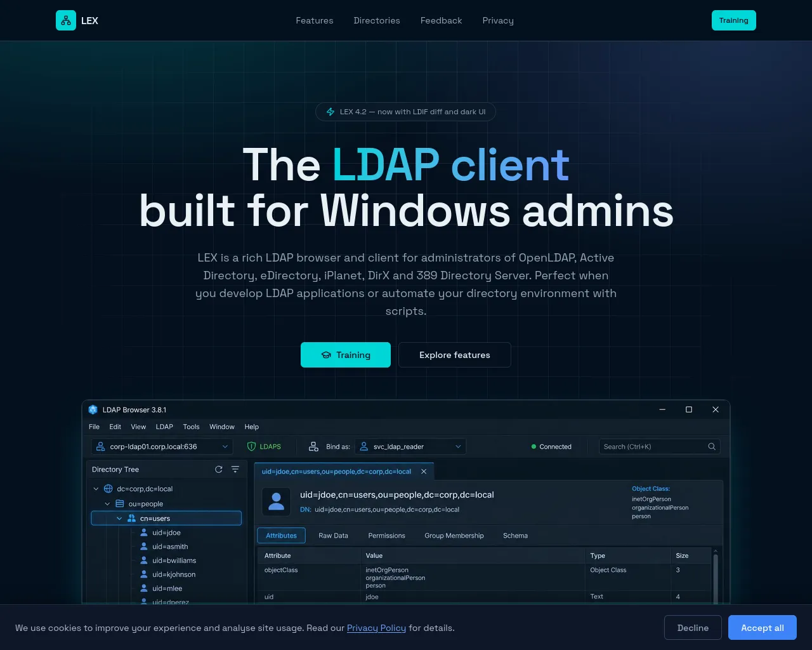Go to the Privacy nav link
Screen dimensions: 812x650
tap(498, 20)
